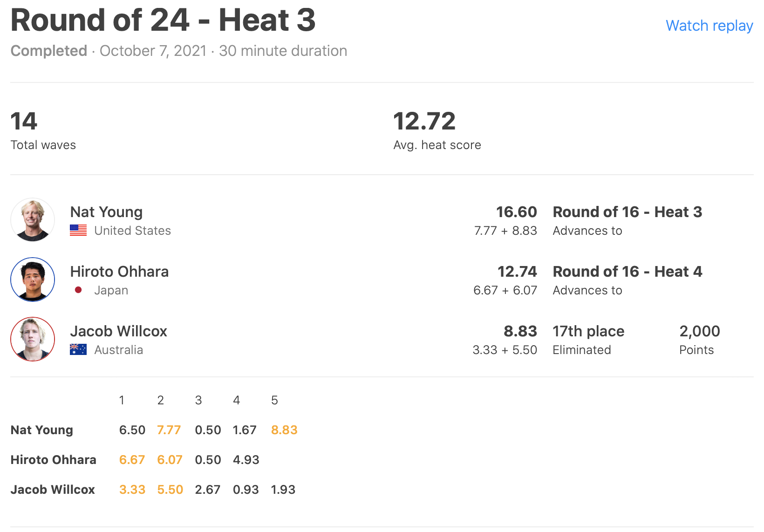Open Nat Young's profile photo
The width and height of the screenshot is (764, 532).
tap(33, 220)
